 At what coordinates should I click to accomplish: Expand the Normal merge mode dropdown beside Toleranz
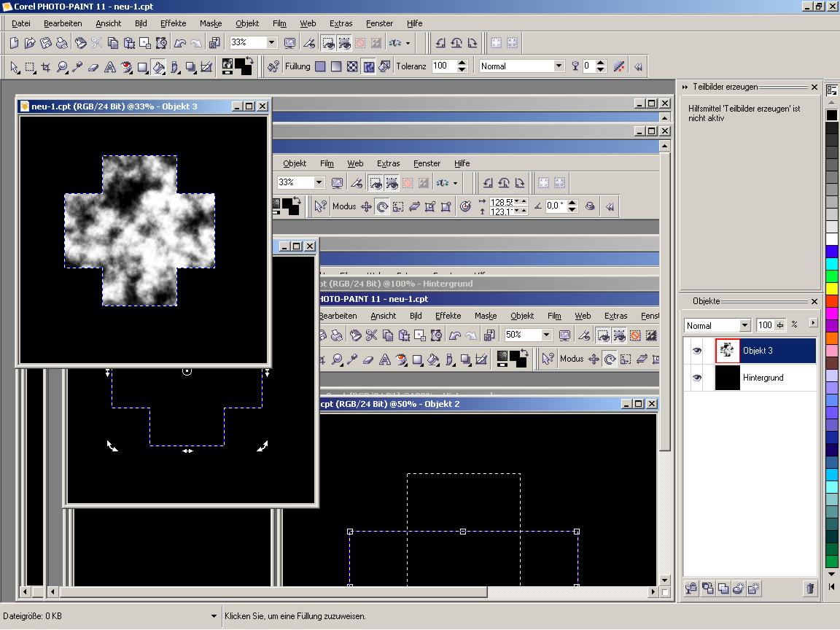[x=559, y=66]
